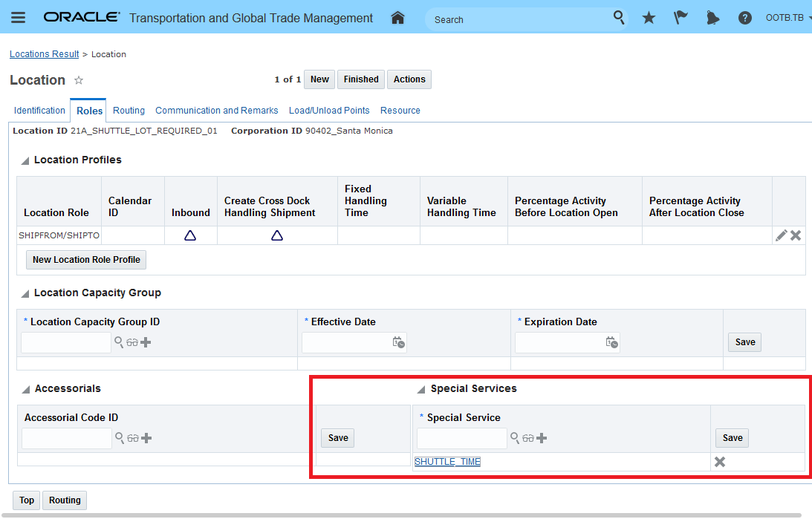Delete the SHUTTLE_TIME special service
This screenshot has width=812, height=519.
tap(719, 462)
